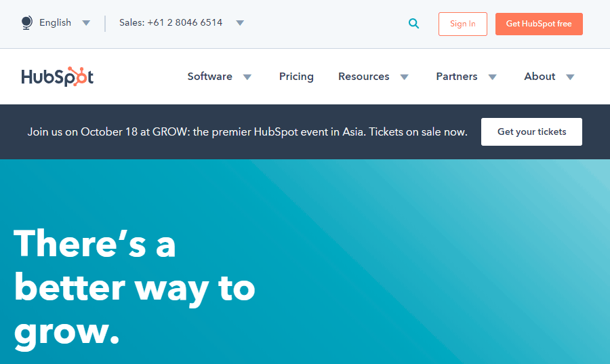
Task: Click the Sales: +61 2 8046 6514 number
Action: click(x=171, y=22)
